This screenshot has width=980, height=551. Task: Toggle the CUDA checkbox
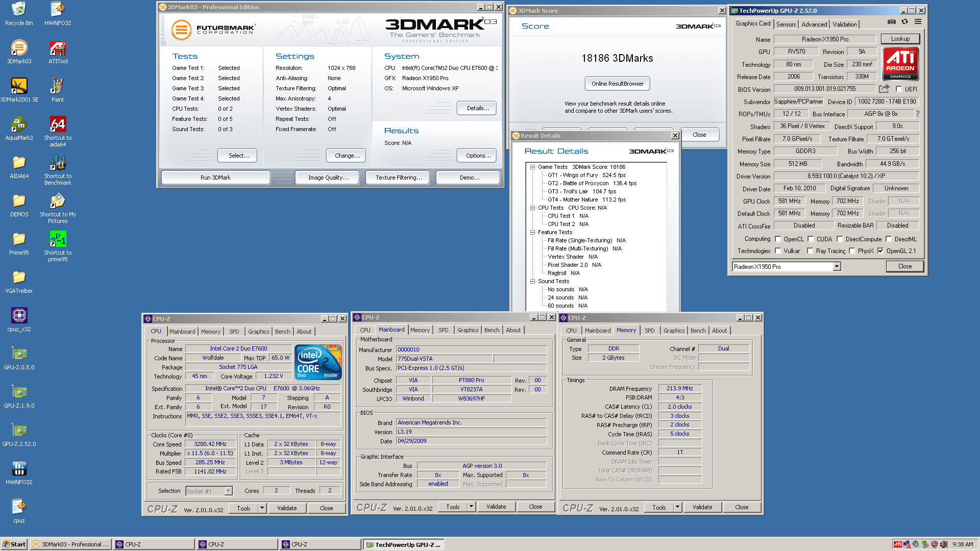[x=810, y=239]
